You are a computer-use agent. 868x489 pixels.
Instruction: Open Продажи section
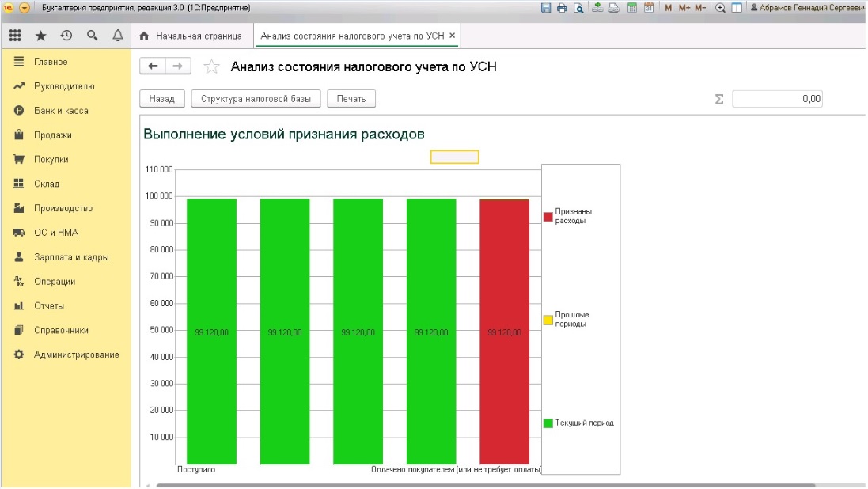(x=66, y=135)
